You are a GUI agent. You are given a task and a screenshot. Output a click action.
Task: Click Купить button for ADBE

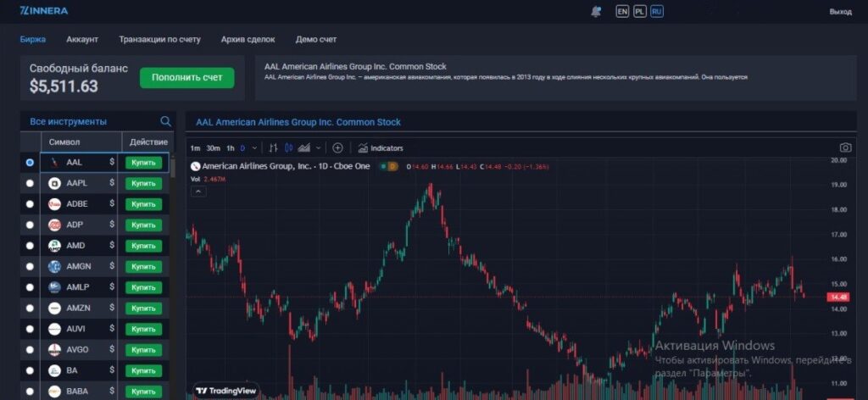[x=143, y=204]
